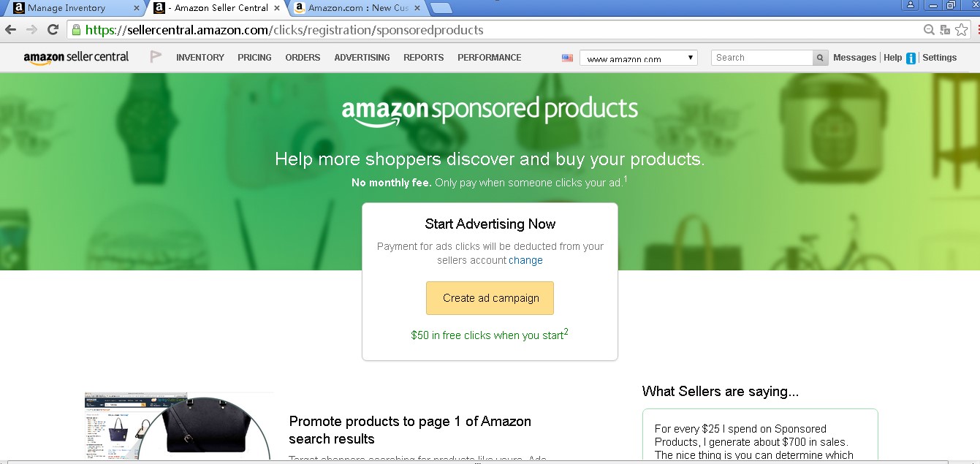This screenshot has width=980, height=464.
Task: Open the Messages link
Action: click(x=854, y=58)
